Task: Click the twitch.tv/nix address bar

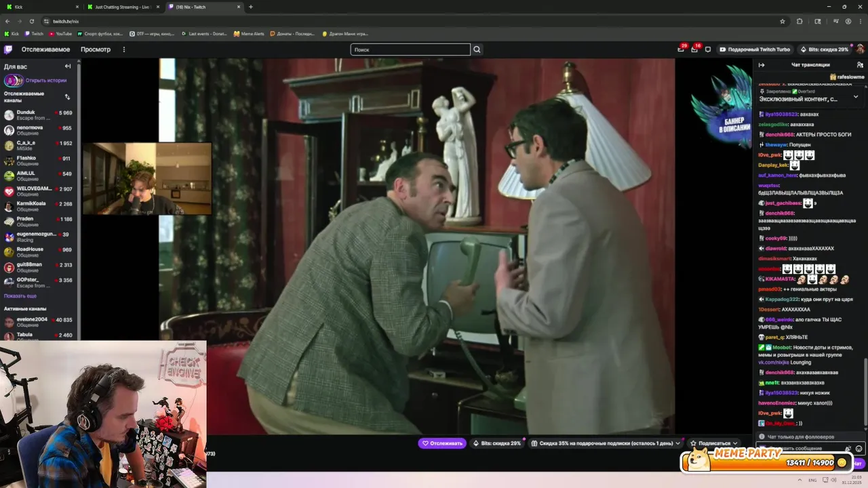Action: coord(412,21)
